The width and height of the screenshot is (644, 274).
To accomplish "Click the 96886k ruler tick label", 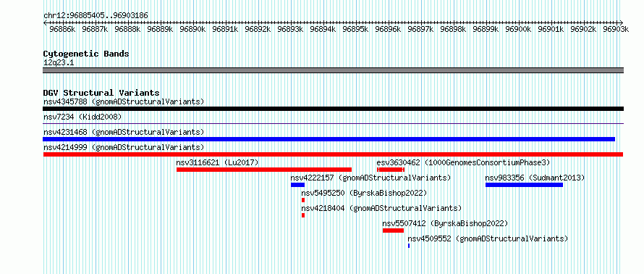I will point(62,29).
